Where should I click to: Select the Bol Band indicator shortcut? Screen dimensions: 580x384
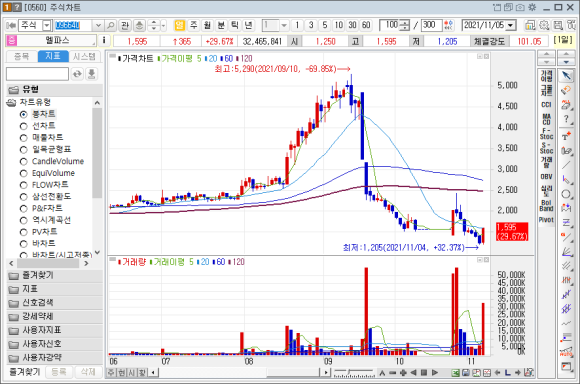click(x=546, y=205)
